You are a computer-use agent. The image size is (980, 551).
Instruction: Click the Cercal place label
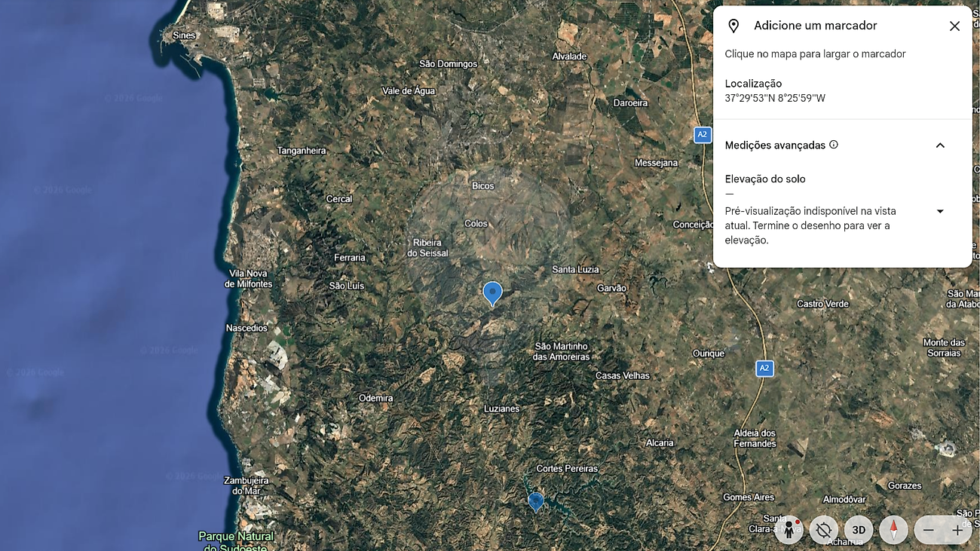click(x=339, y=199)
